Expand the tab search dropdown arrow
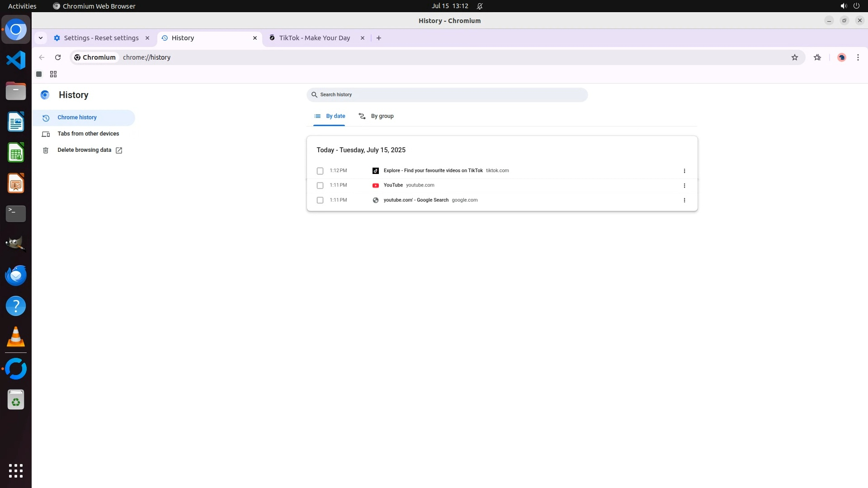The width and height of the screenshot is (868, 488). [41, 38]
